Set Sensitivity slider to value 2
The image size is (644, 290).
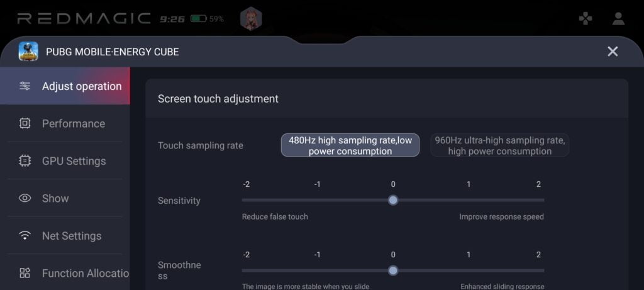coord(538,200)
